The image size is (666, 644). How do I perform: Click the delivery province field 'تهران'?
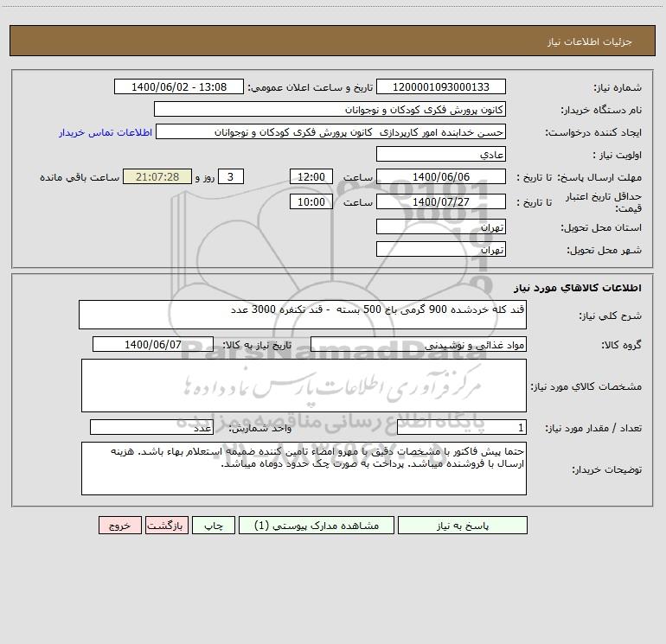(441, 226)
